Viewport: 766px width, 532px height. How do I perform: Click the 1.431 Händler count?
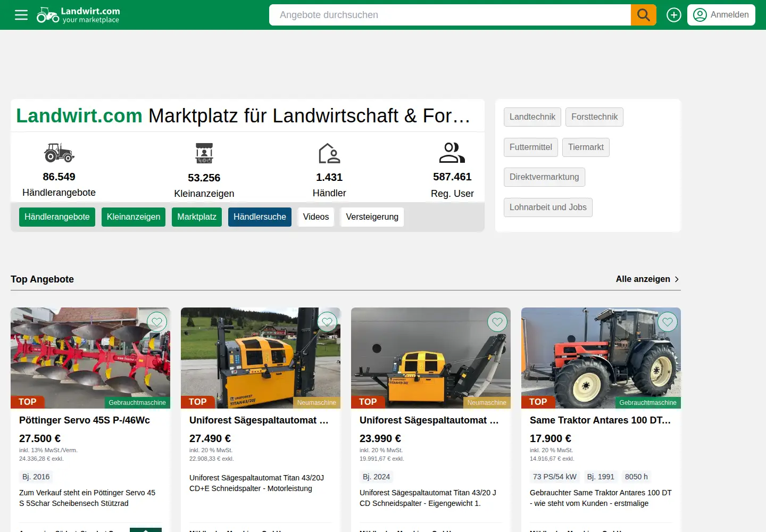click(x=329, y=177)
